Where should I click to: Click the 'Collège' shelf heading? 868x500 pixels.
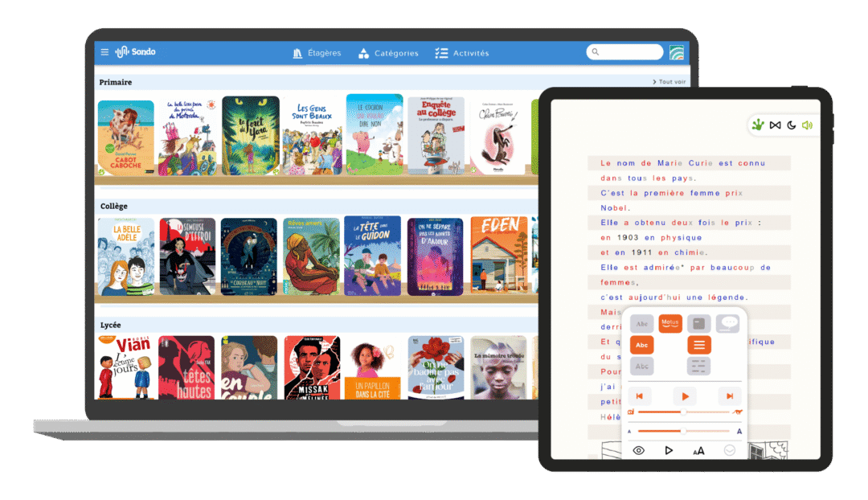pyautogui.click(x=114, y=206)
